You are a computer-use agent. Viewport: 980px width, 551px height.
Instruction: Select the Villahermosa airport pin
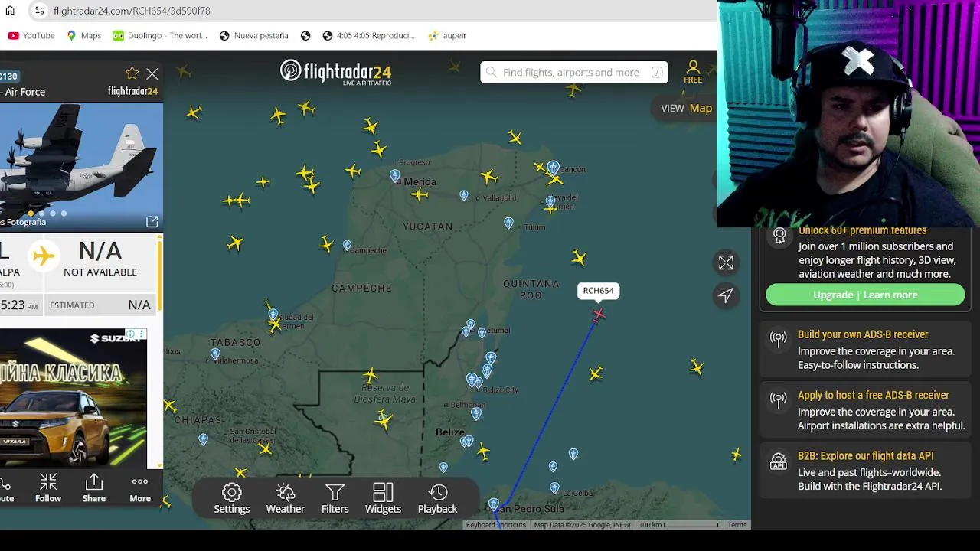[215, 354]
